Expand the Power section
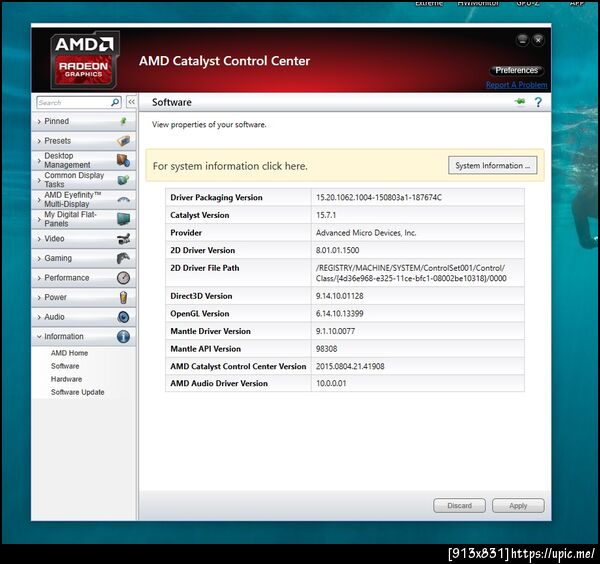Image resolution: width=600 pixels, height=564 pixels. point(83,297)
